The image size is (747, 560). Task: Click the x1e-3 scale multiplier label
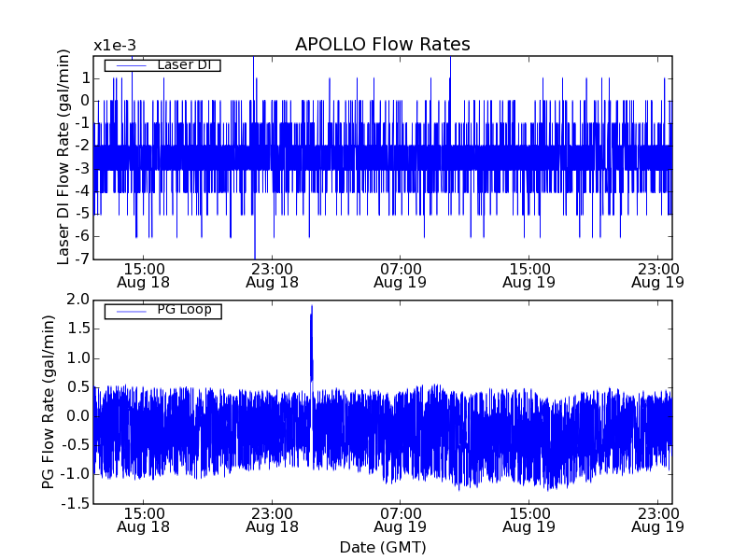coord(114,46)
